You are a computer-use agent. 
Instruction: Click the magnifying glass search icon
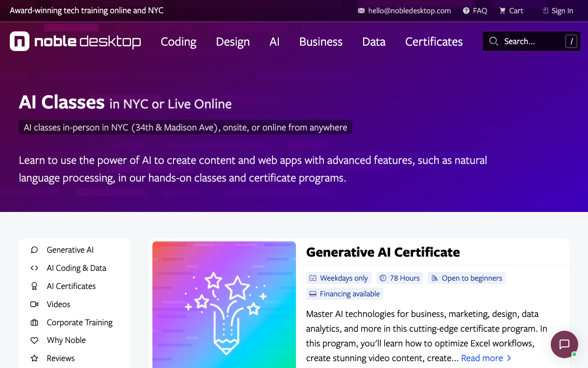point(494,41)
